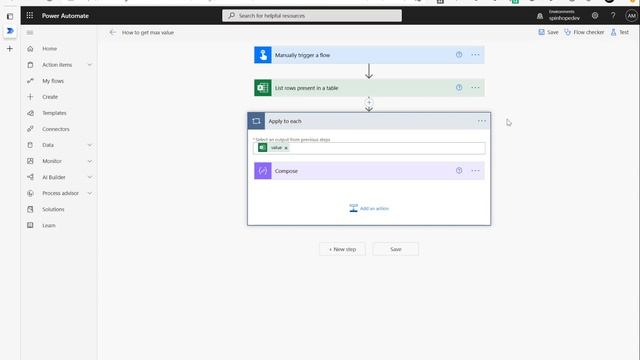640x360 pixels.
Task: Click the Search for helpful resources field
Action: (x=312, y=16)
